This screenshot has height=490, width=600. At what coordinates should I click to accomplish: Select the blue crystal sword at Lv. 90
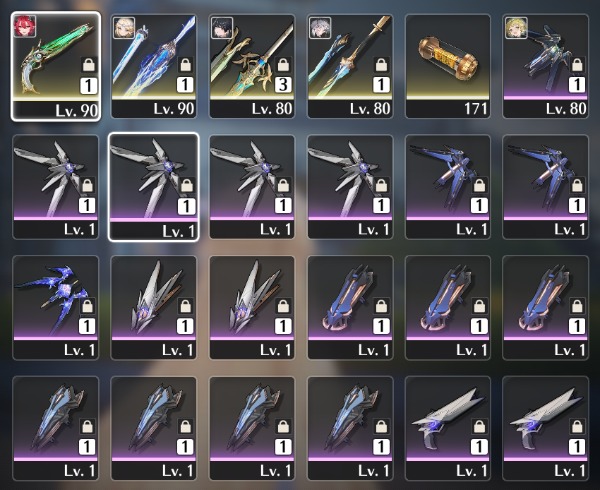(x=153, y=66)
